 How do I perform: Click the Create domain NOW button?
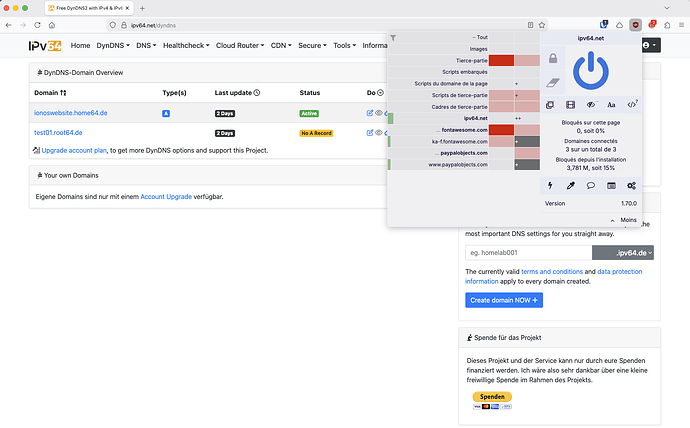tap(504, 300)
